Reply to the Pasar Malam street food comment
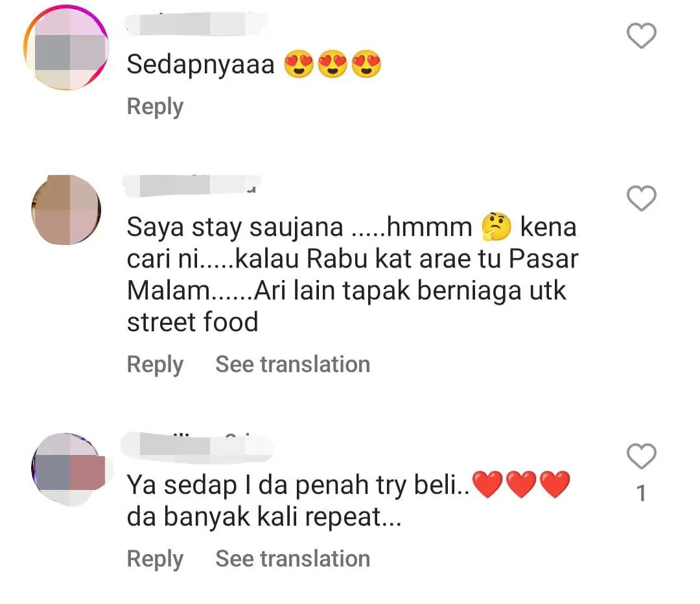700x604 pixels. pos(155,364)
